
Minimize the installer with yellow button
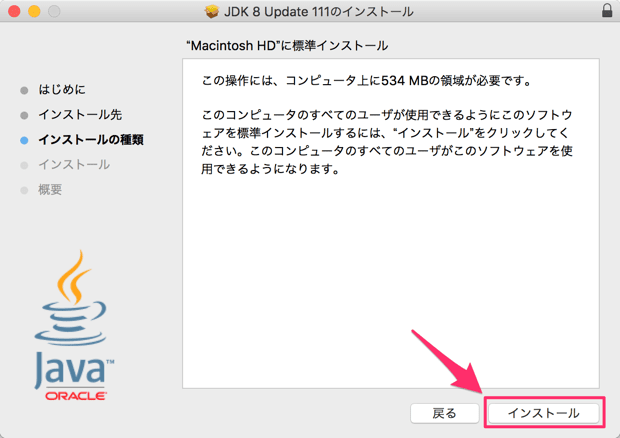34,11
